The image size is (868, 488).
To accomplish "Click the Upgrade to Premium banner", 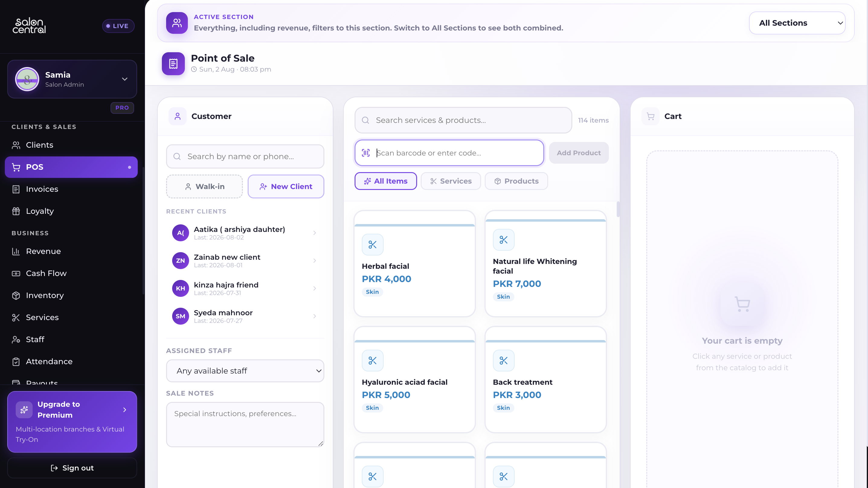I will (72, 422).
